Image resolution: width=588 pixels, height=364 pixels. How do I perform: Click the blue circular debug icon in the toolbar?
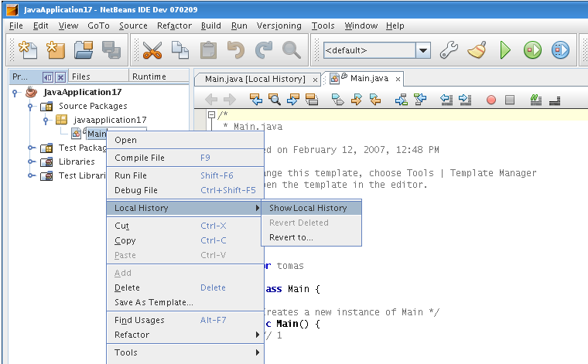point(561,49)
